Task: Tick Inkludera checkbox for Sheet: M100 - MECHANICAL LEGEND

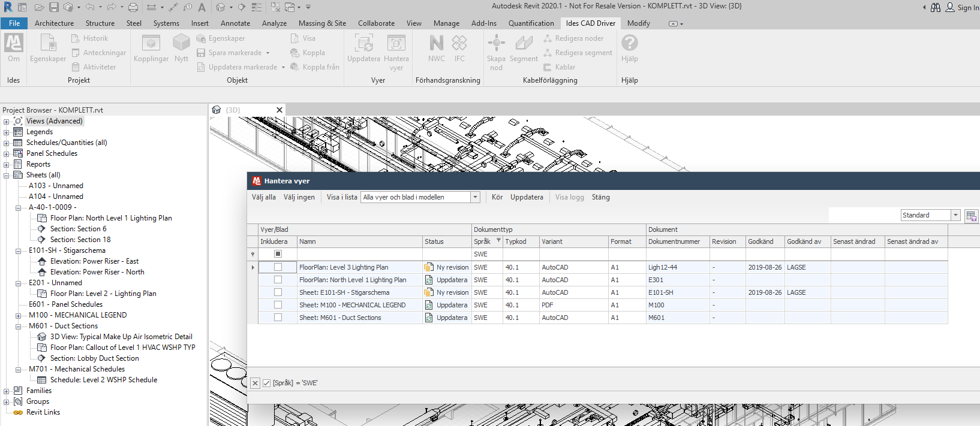Action: coord(278,305)
